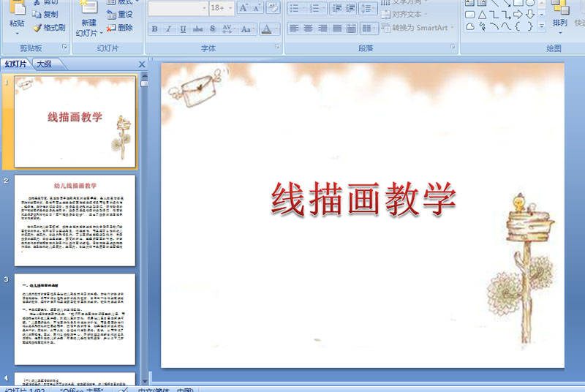Select the elbow connector shape
The height and width of the screenshot is (392, 585).
494,15
